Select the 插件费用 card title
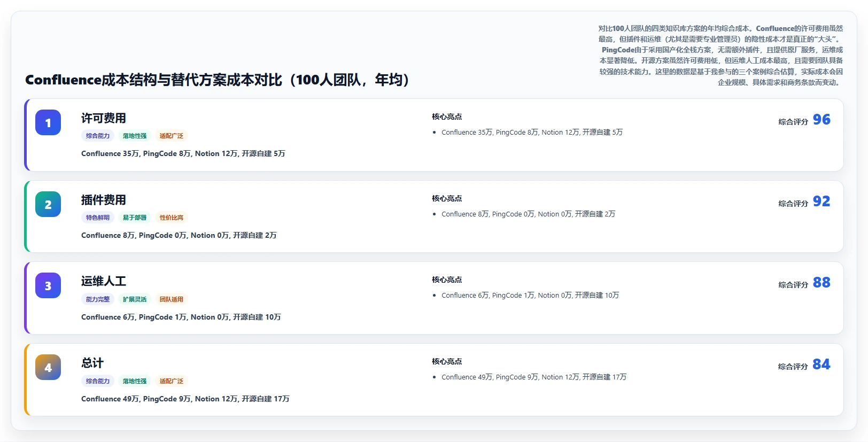 tap(104, 200)
